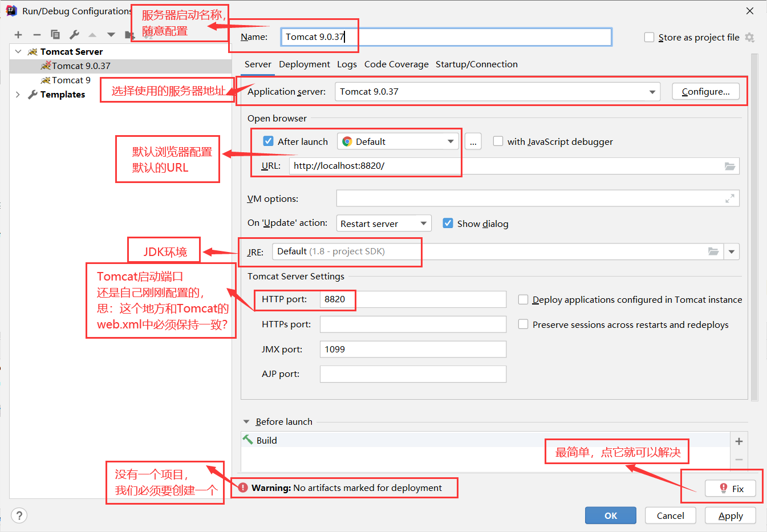Close the Run/Debug Configurations dialog
The width and height of the screenshot is (767, 532).
click(x=750, y=11)
